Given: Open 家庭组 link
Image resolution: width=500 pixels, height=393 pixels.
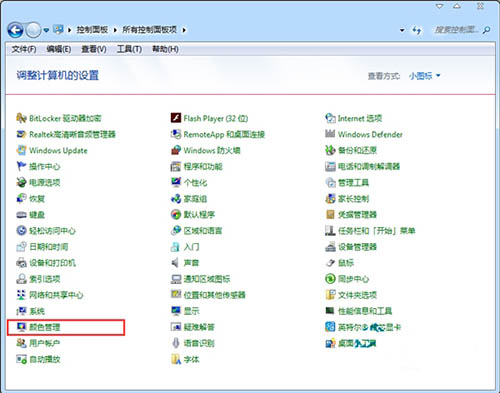Looking at the screenshot, I should pos(195,199).
